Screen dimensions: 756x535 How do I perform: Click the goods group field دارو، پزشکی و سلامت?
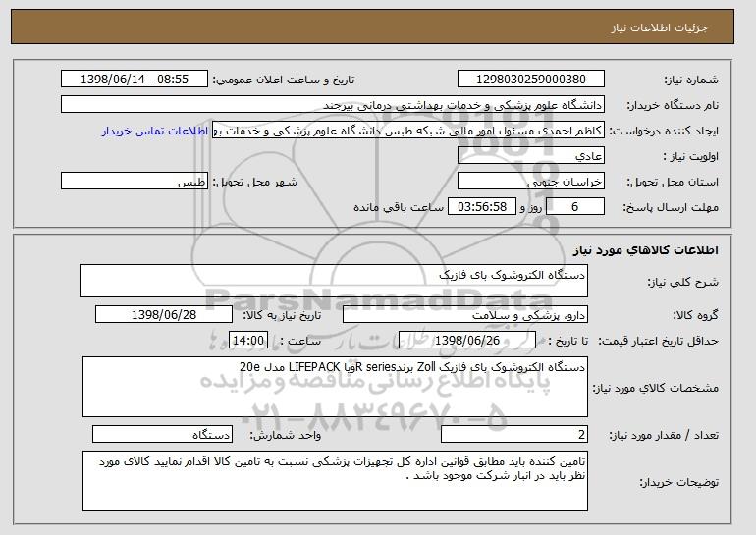coord(465,315)
